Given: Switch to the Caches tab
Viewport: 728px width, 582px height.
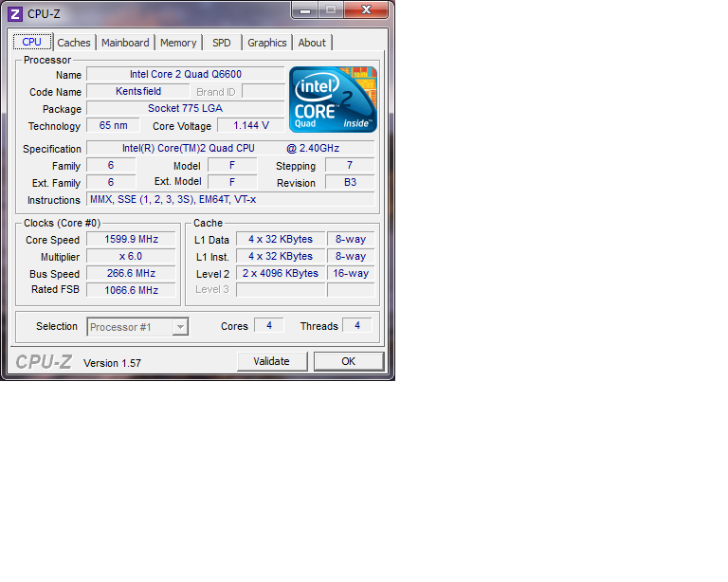Looking at the screenshot, I should point(74,43).
